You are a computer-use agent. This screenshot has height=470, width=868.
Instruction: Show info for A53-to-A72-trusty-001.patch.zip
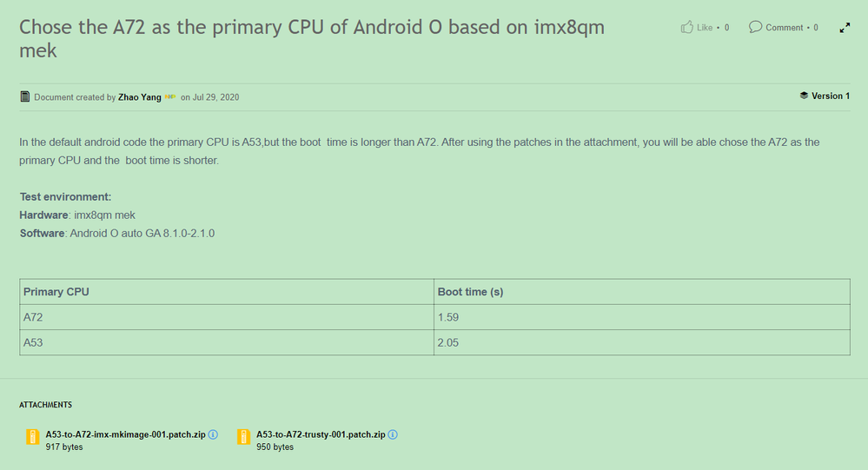click(393, 434)
